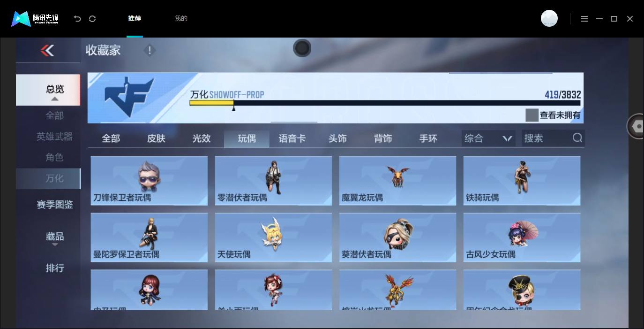Viewport: 644px width, 329px height.
Task: Click the progress bar triangle marker
Action: pos(233,108)
